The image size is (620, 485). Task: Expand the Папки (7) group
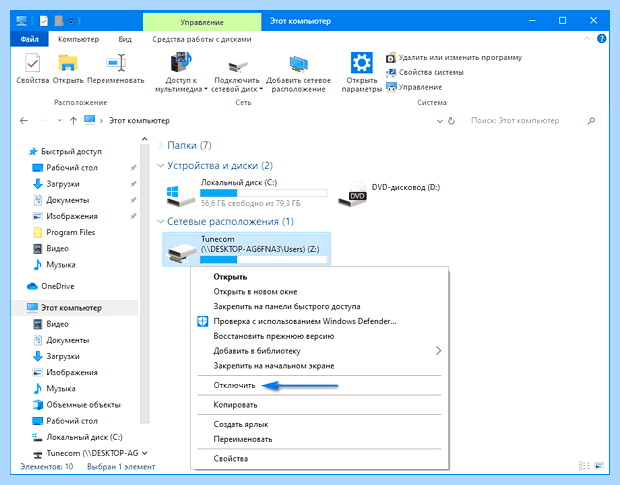[x=161, y=145]
